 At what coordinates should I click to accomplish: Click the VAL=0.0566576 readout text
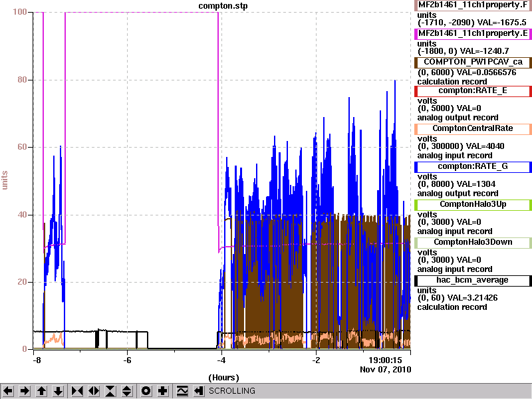tap(487, 72)
